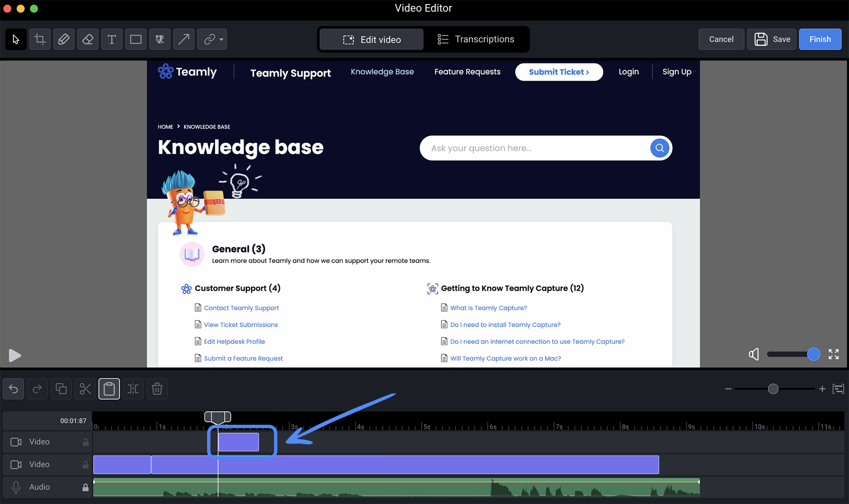
Task: Open Submit a Feature Request article
Action: pos(243,359)
